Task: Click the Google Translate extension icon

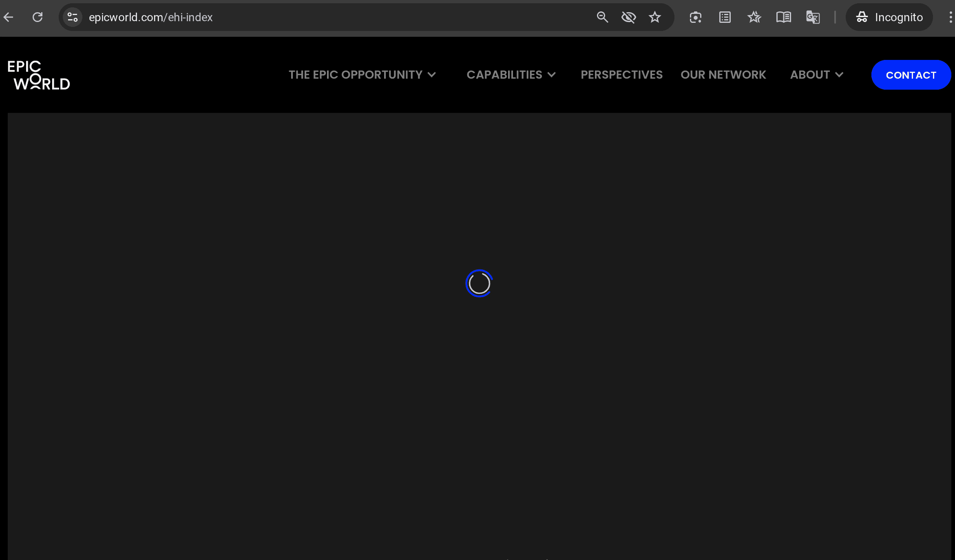Action: pyautogui.click(x=813, y=17)
